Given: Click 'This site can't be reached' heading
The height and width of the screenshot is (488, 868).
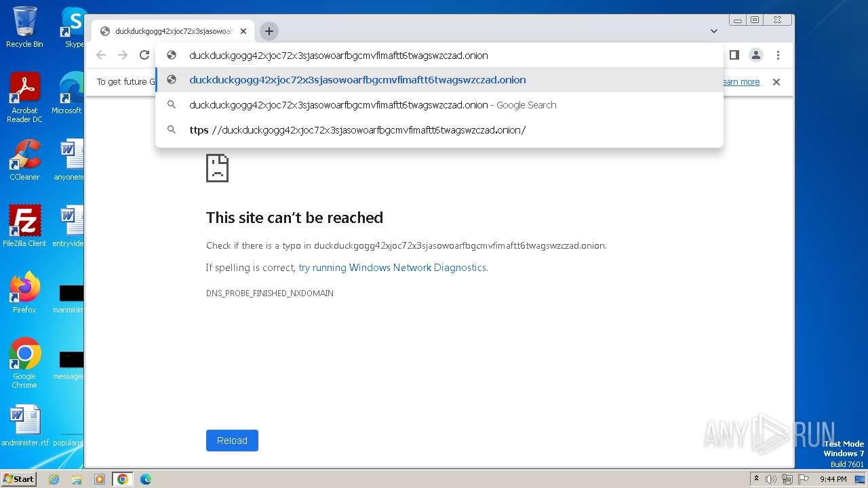Looking at the screenshot, I should pyautogui.click(x=294, y=218).
